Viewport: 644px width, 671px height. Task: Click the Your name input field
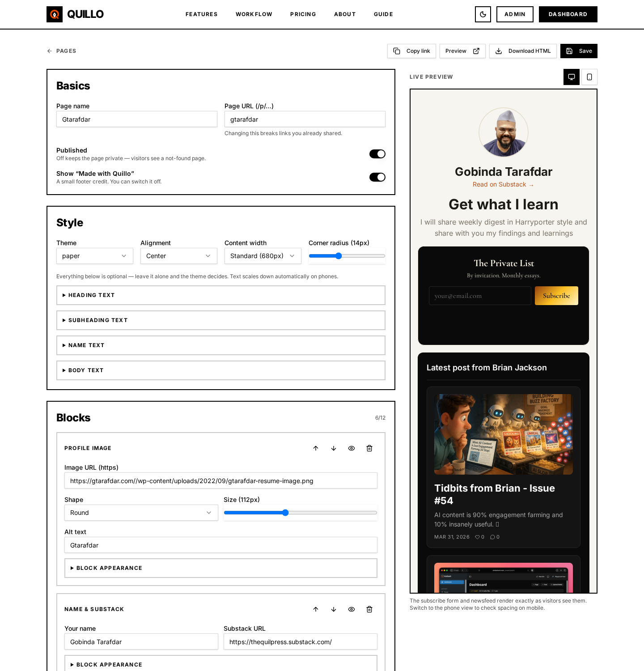point(141,641)
